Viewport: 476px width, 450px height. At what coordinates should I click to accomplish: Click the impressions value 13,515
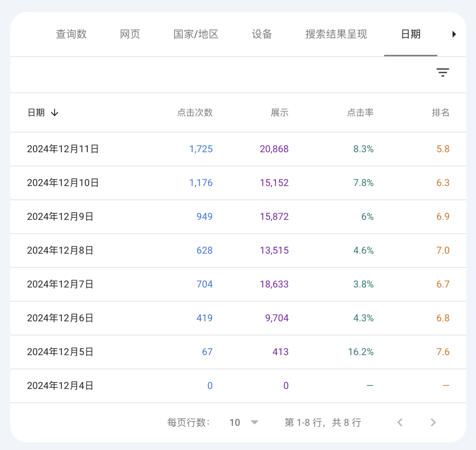274,251
